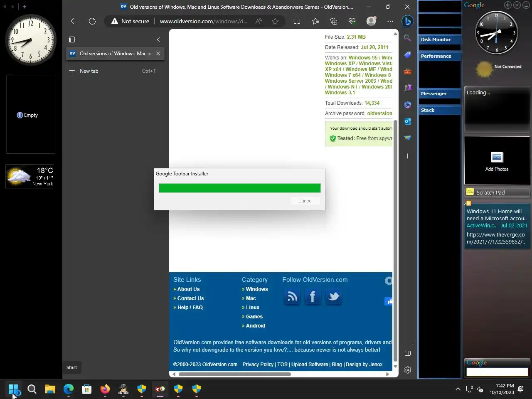
Task: Select the Performance gadget header
Action: click(440, 56)
